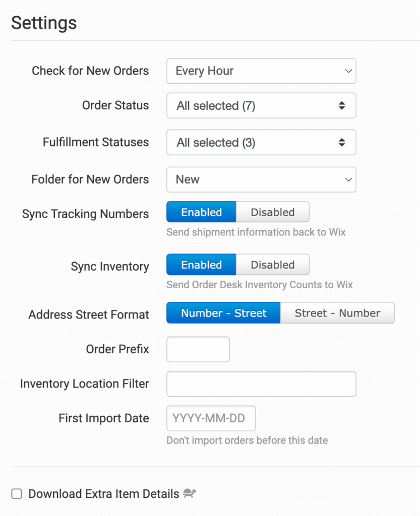420x516 pixels.
Task: Click into the Order Prefix field
Action: click(x=198, y=349)
